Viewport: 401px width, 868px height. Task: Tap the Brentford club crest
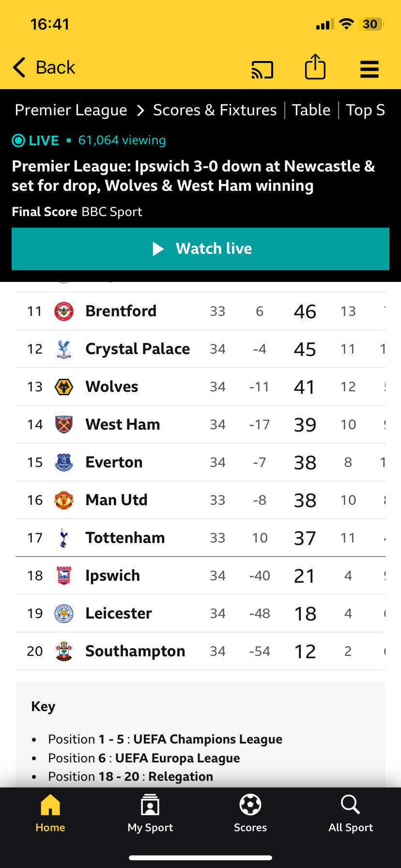64,311
